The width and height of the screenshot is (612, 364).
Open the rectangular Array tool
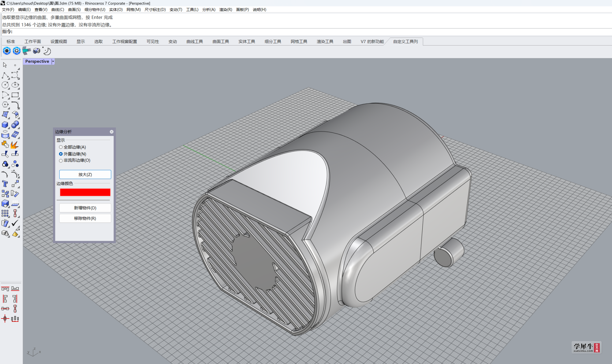[5, 214]
